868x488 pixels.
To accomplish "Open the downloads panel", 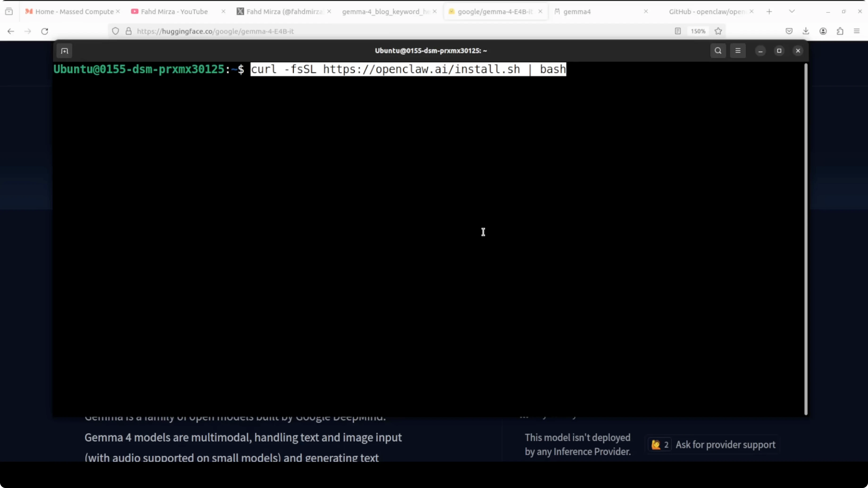I will coord(806,31).
